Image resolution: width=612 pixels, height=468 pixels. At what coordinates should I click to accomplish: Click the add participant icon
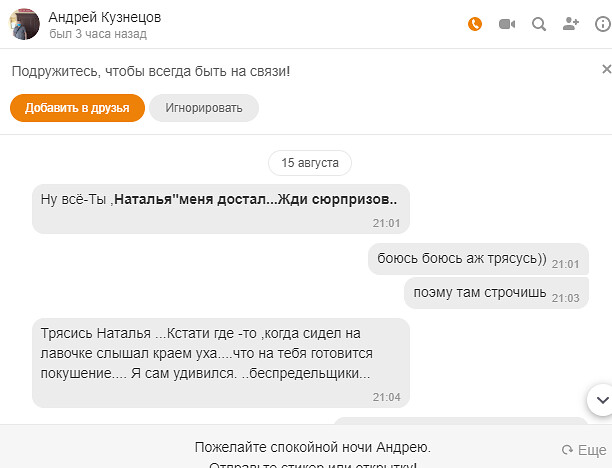coord(571,24)
